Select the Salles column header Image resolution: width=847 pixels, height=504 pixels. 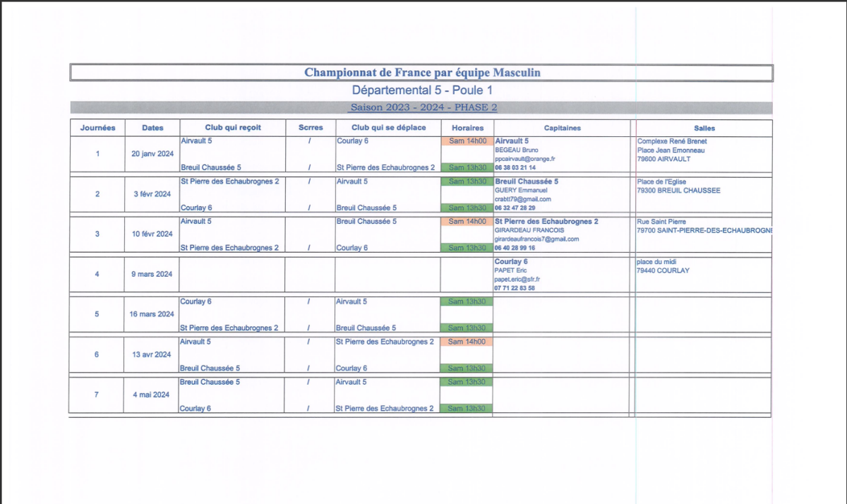pos(704,128)
